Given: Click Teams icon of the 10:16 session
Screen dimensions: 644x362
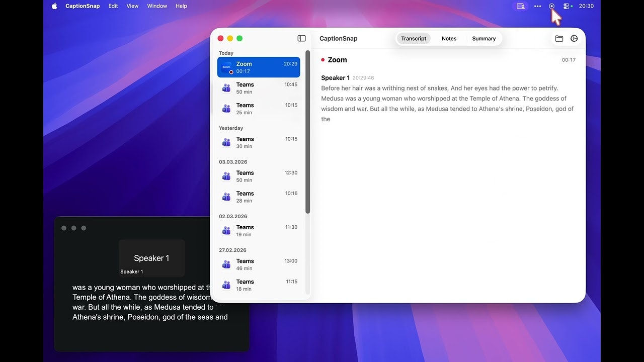Looking at the screenshot, I should tap(226, 197).
